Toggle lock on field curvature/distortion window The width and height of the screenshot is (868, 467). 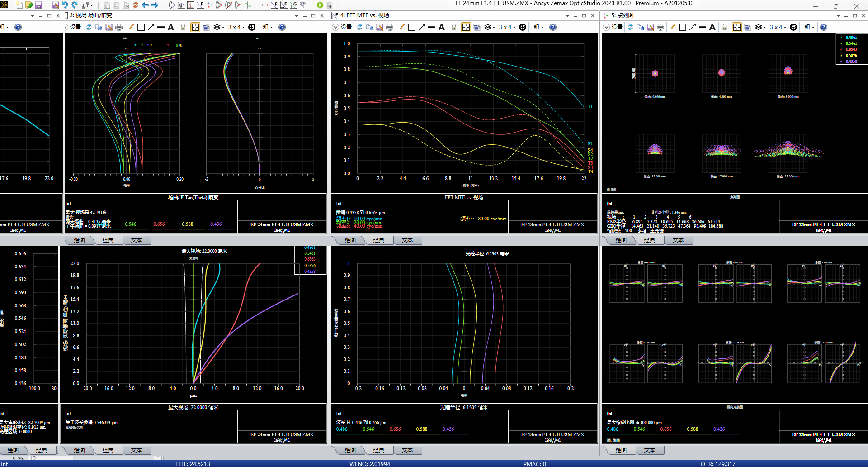tap(183, 27)
